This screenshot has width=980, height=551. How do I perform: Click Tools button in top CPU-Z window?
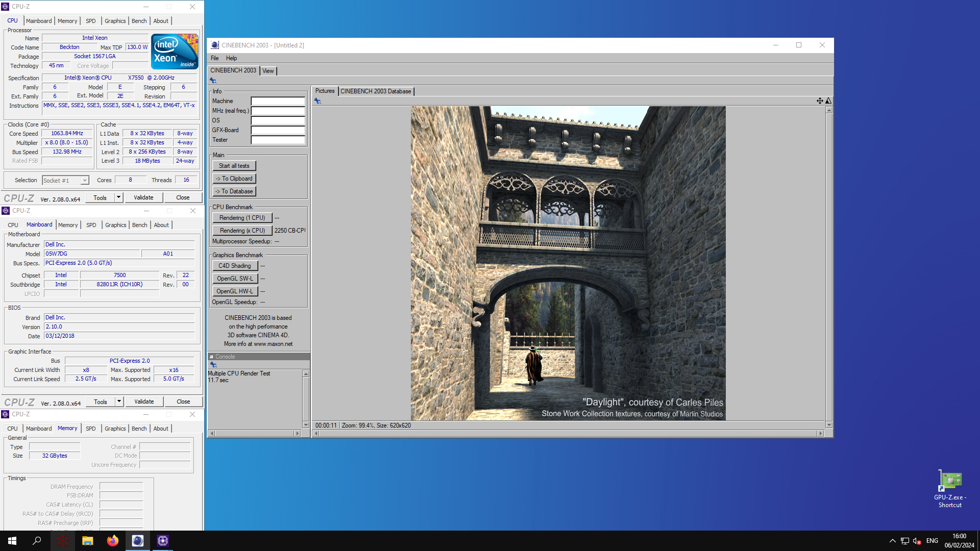tap(100, 197)
